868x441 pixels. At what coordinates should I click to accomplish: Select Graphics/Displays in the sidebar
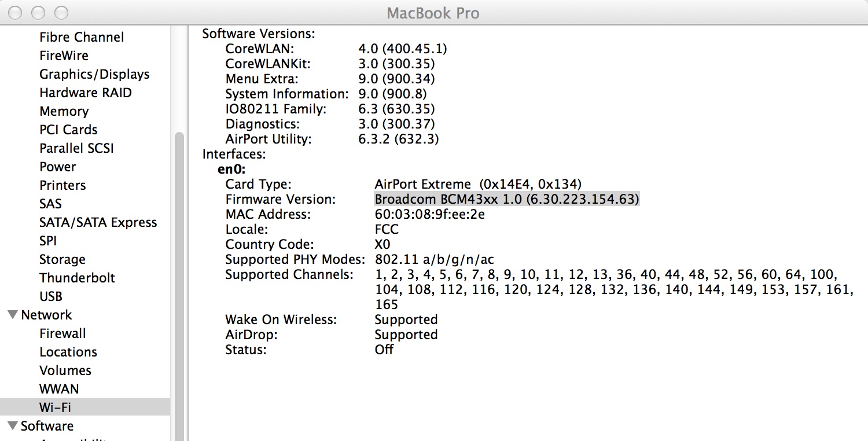[x=94, y=75]
